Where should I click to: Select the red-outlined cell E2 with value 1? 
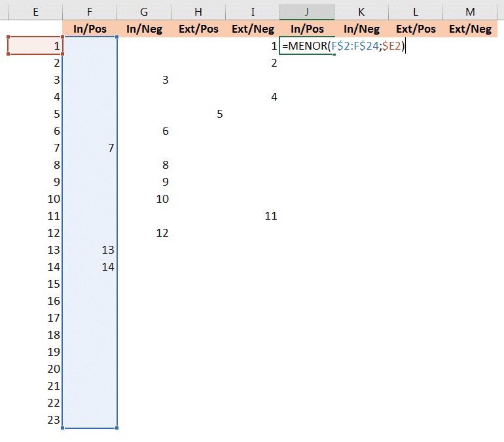pyautogui.click(x=35, y=46)
